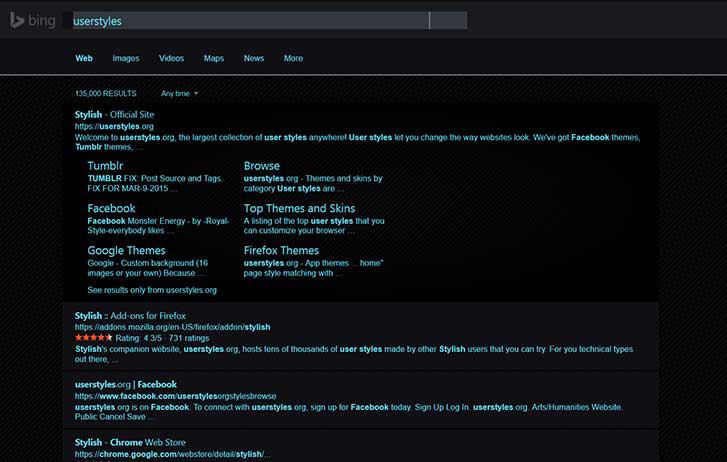This screenshot has height=462, width=727.
Task: Open the Any time filter dropdown
Action: coord(180,93)
